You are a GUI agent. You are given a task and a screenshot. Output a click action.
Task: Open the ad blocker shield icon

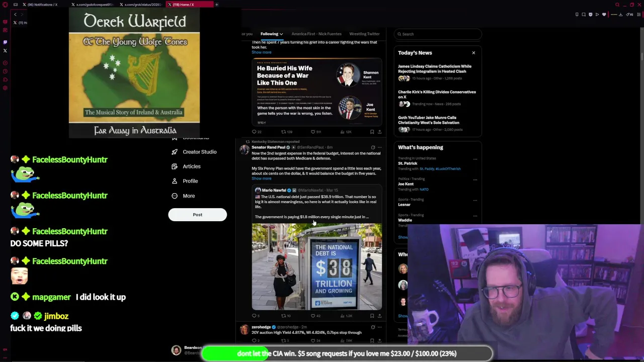591,15
